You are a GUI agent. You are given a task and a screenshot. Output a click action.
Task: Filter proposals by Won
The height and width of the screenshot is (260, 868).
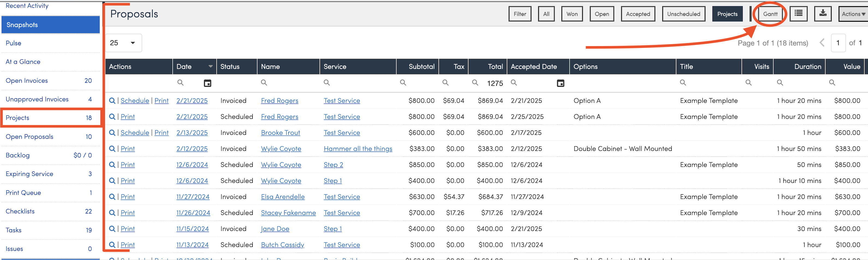(572, 14)
